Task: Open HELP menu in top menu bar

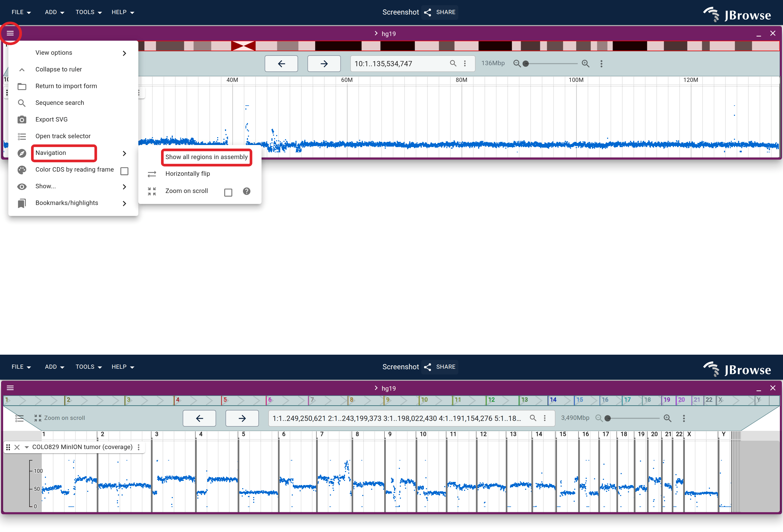Action: (123, 13)
